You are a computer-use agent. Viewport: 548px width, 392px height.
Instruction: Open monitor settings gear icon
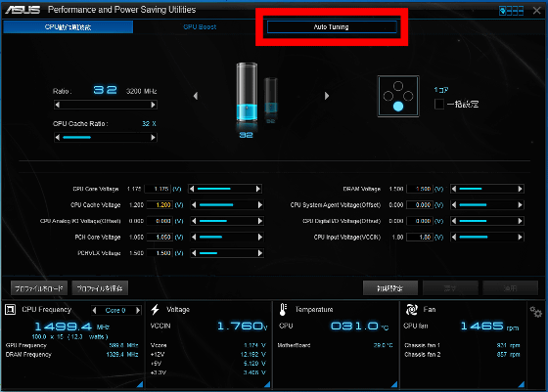click(x=536, y=312)
